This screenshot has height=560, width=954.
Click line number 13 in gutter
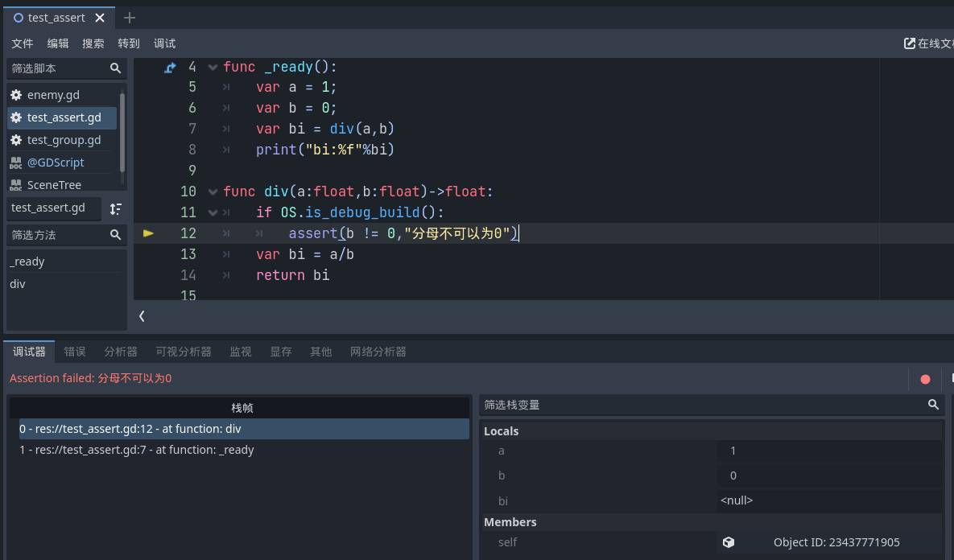(188, 254)
